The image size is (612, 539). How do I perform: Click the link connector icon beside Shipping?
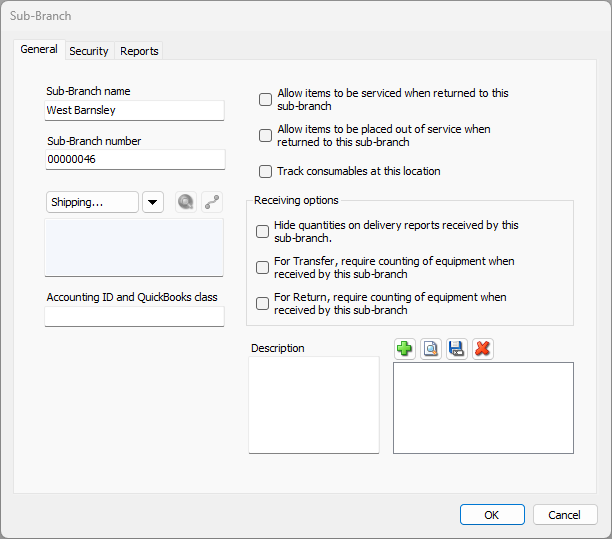[212, 202]
